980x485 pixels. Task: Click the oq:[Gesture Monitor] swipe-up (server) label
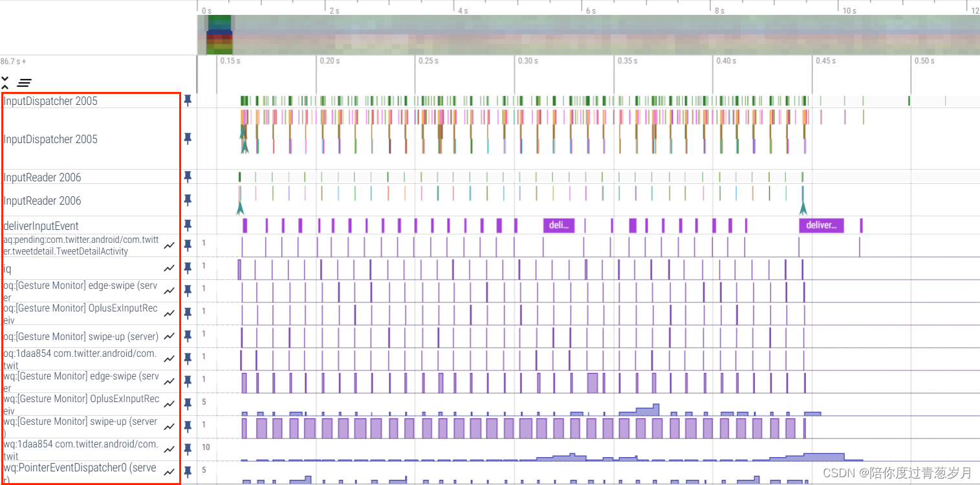coord(81,337)
